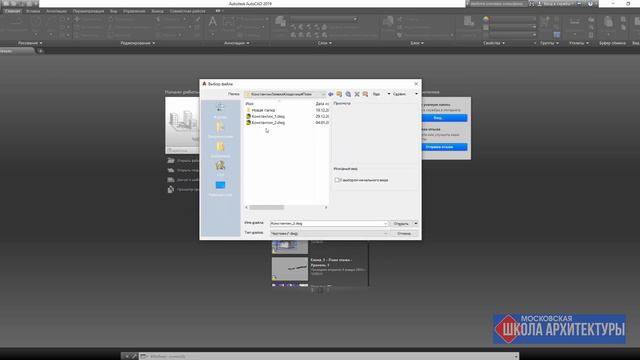Expand the Слои ribbon panel
The width and height of the screenshot is (640, 360).
click(x=324, y=43)
